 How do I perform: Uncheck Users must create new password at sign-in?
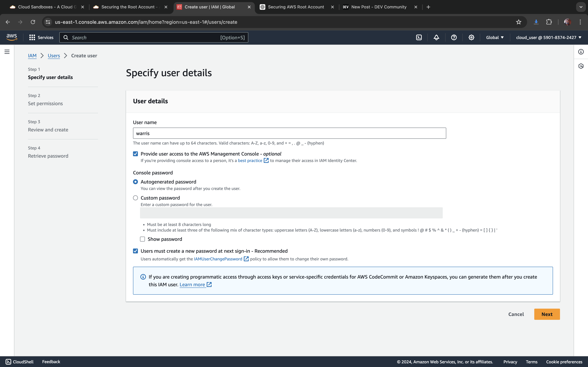click(x=135, y=251)
